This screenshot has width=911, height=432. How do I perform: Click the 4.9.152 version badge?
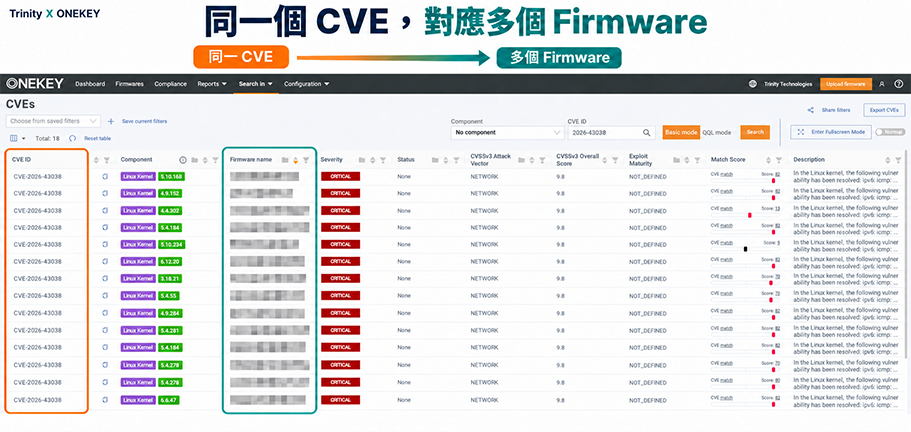(x=169, y=193)
